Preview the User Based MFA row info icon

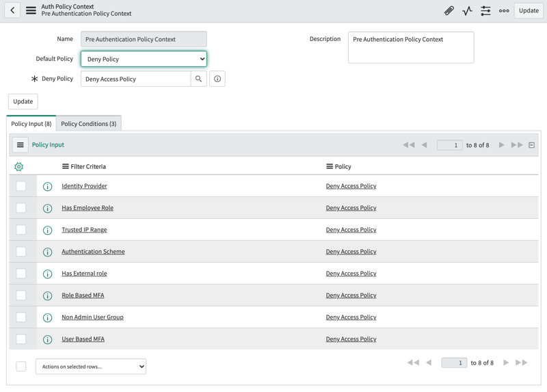(x=47, y=339)
